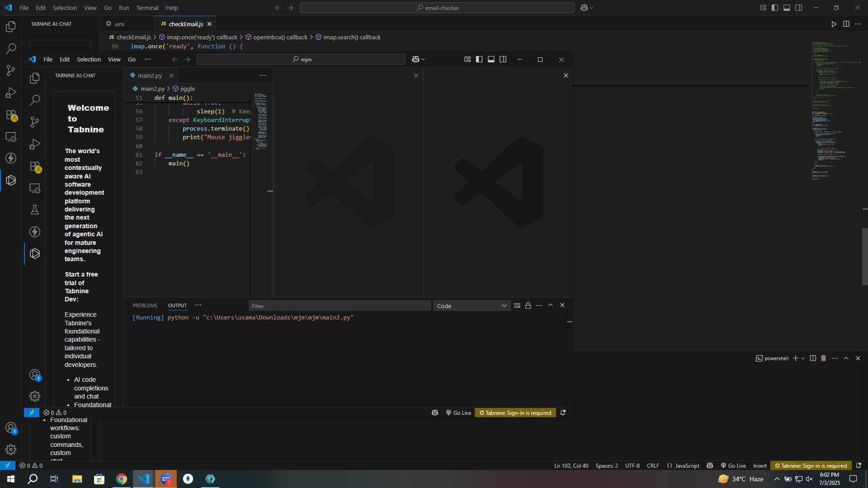
Task: Open Tabnine icon in email-checker activity bar
Action: point(11,181)
